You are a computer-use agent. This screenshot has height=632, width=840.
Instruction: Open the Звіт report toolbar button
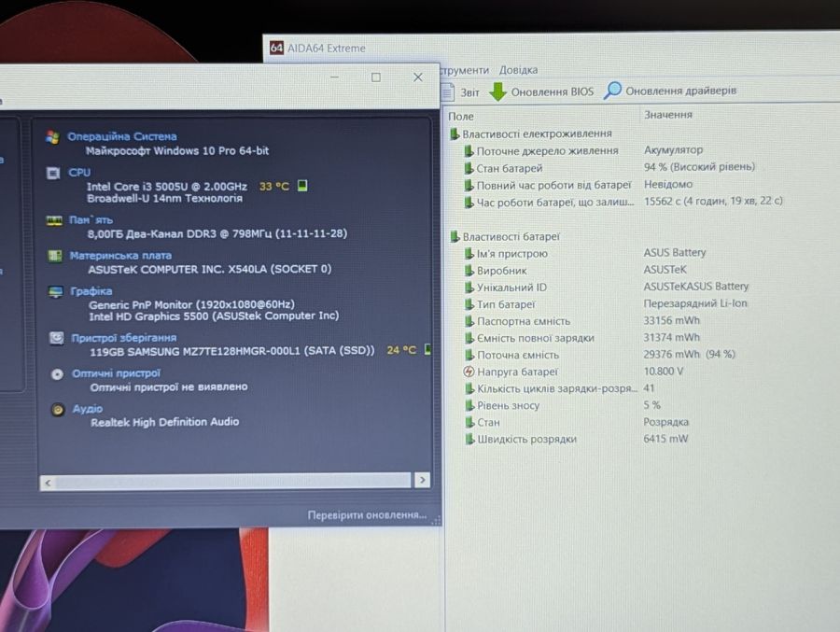click(x=461, y=92)
